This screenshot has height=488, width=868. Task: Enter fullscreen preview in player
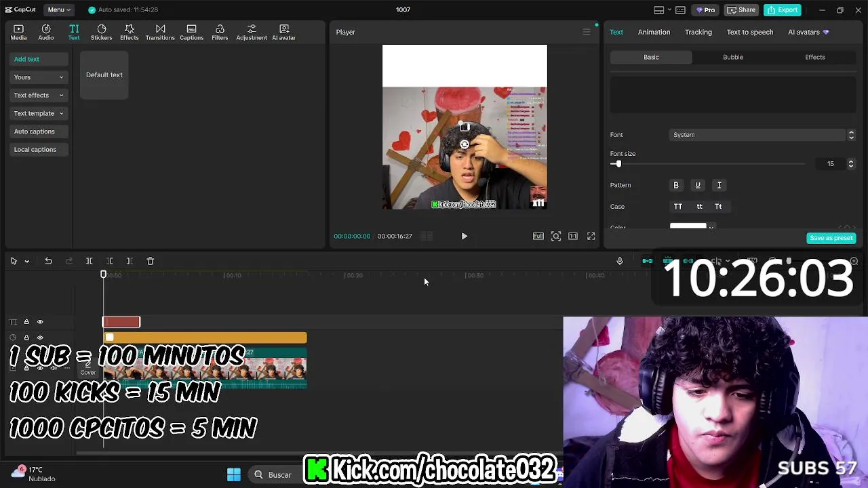point(591,236)
